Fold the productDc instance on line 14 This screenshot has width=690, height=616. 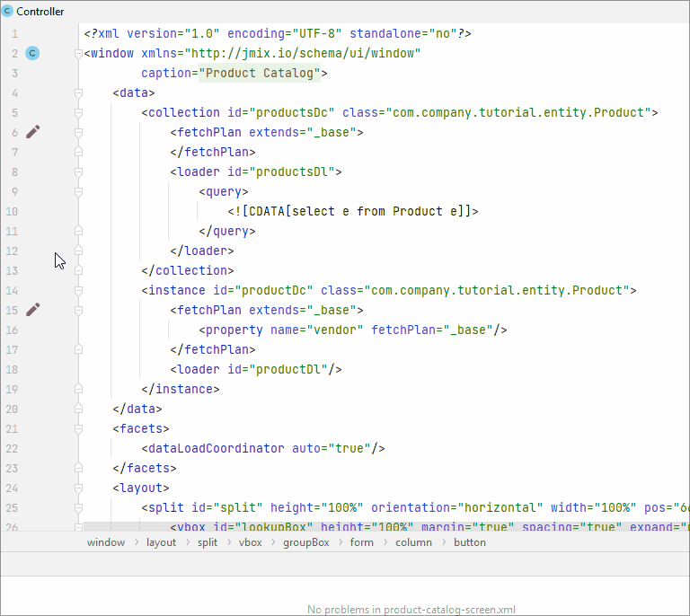78,290
